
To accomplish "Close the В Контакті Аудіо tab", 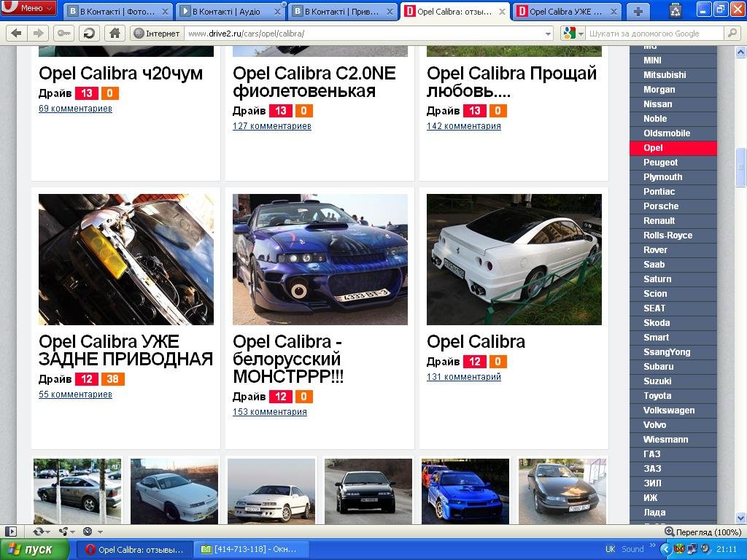I will (x=278, y=12).
